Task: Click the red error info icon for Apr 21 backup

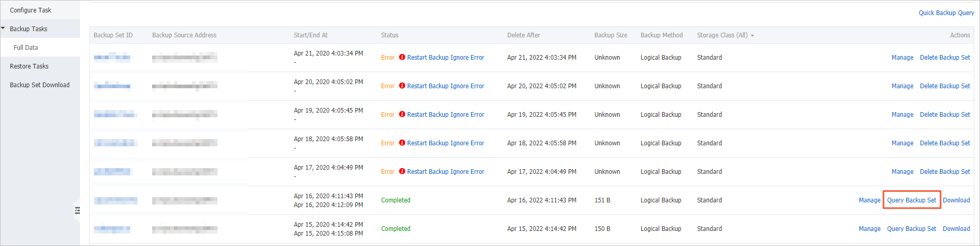Action: (x=402, y=58)
